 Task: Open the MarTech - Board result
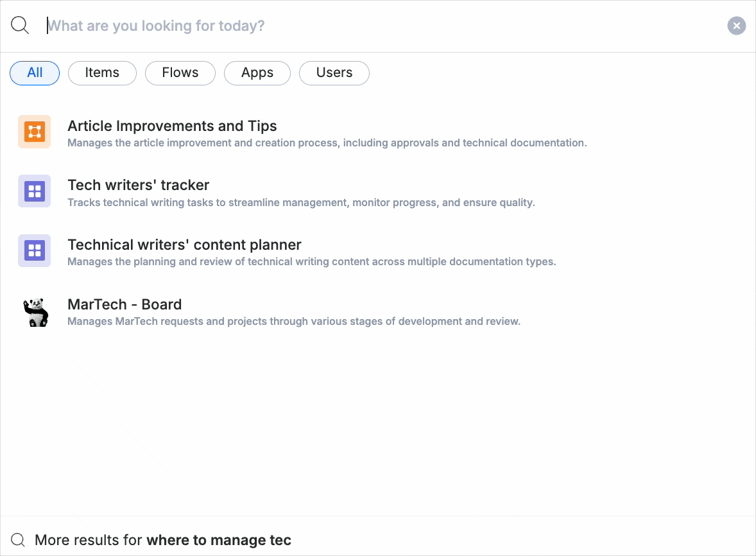pyautogui.click(x=125, y=304)
